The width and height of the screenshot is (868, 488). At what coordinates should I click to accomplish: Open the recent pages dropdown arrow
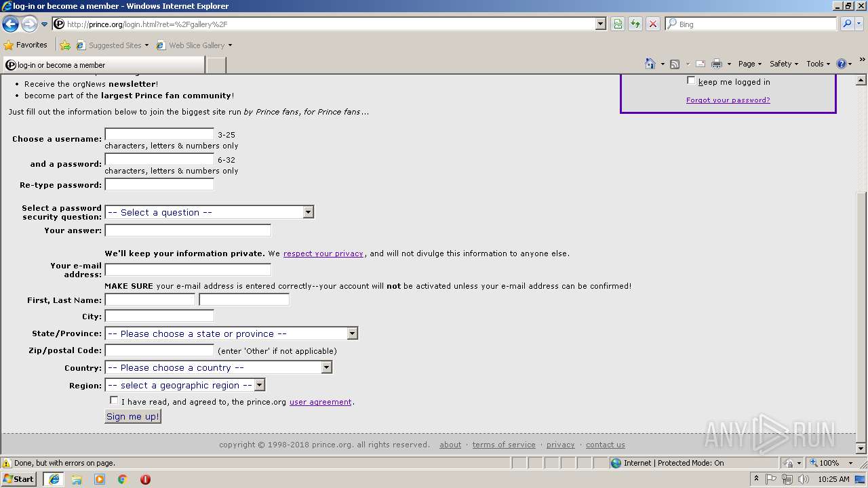[44, 24]
